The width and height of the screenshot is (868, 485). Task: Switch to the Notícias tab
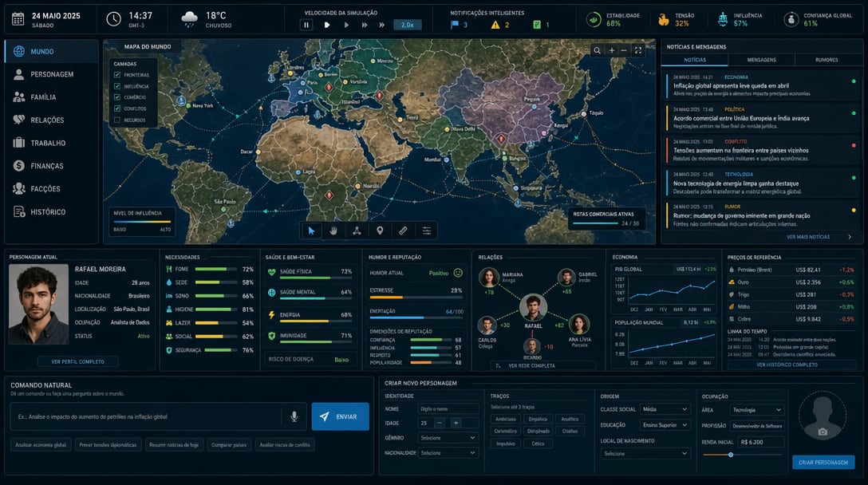click(x=695, y=60)
